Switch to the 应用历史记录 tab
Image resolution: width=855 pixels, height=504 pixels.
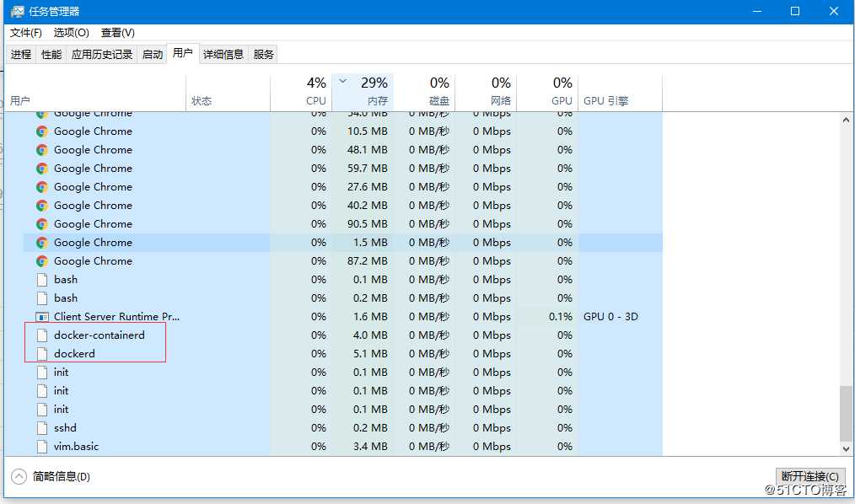(x=102, y=55)
